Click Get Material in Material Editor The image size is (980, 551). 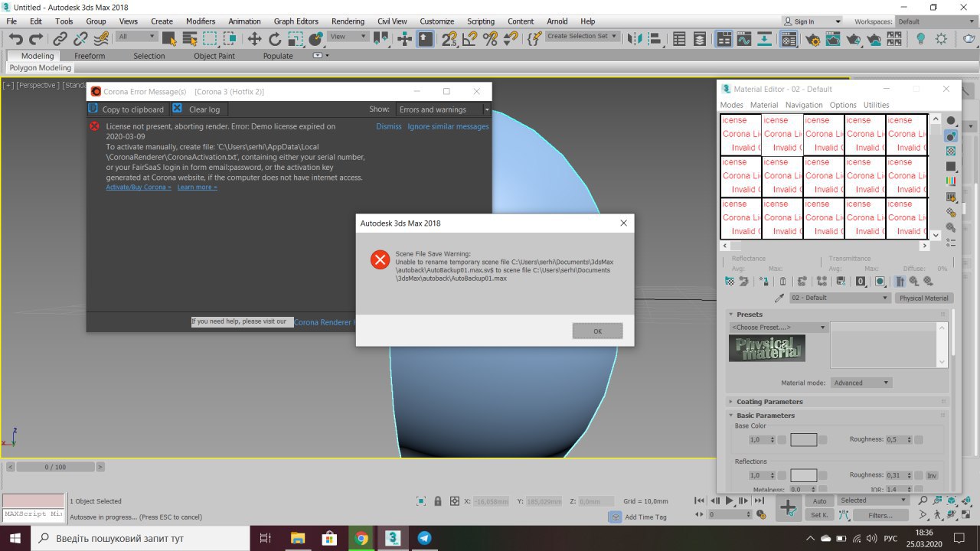(x=730, y=282)
